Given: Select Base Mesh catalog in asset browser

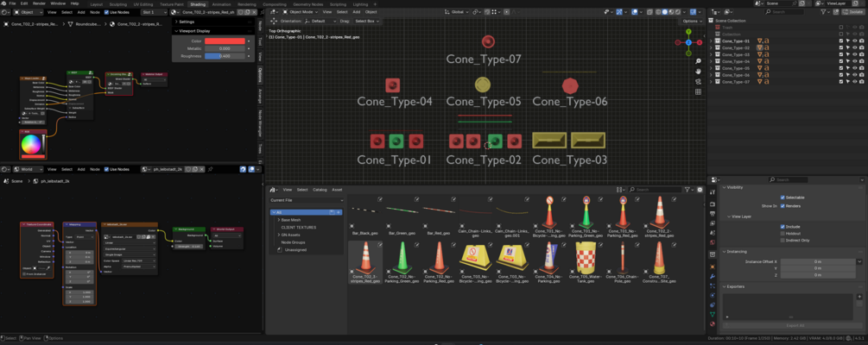Looking at the screenshot, I should [x=290, y=220].
